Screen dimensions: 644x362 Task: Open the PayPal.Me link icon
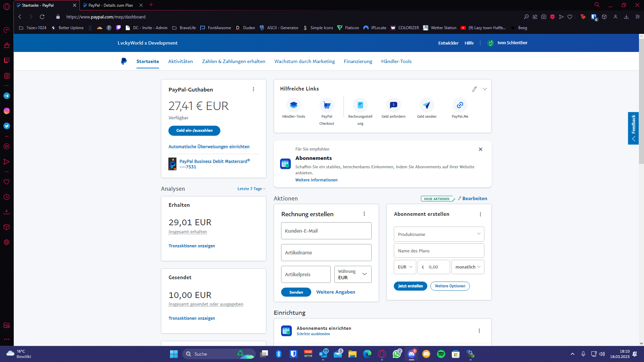click(x=460, y=105)
